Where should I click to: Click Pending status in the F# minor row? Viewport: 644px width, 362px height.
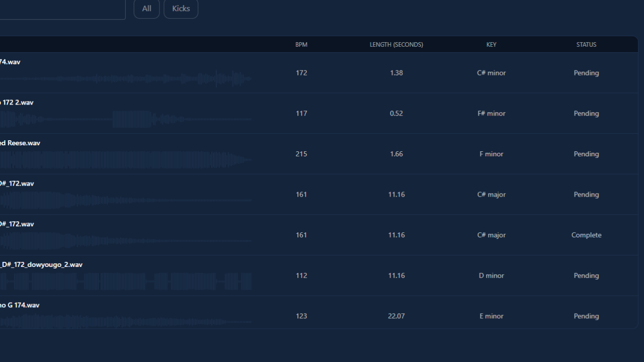tap(586, 114)
